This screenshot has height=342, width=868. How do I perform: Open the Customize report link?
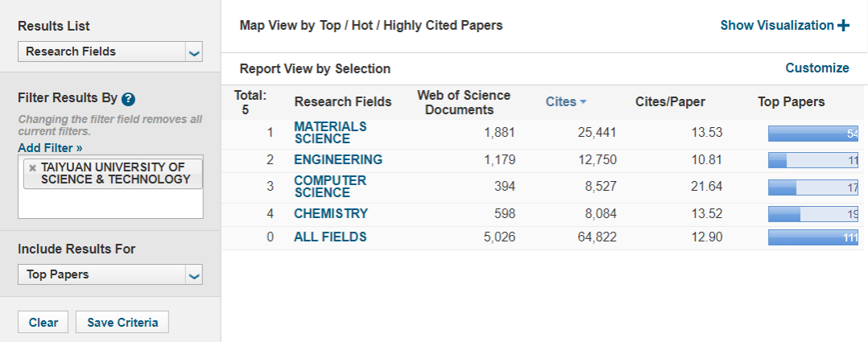pyautogui.click(x=817, y=68)
